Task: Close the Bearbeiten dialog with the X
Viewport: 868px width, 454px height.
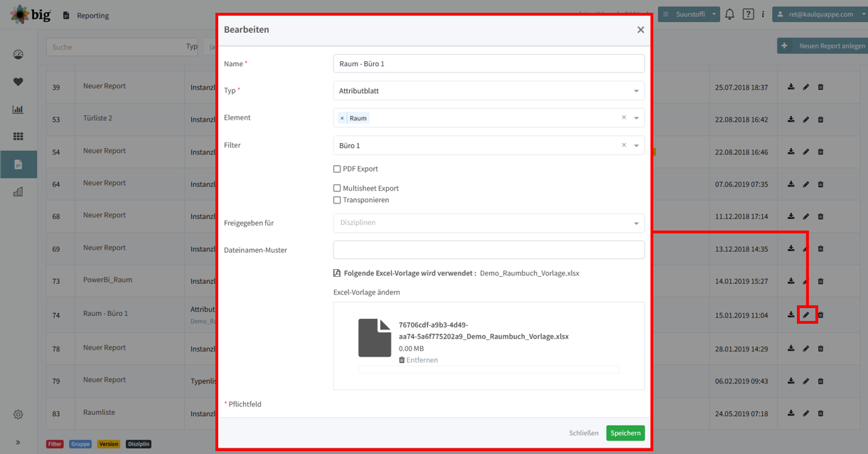Action: click(641, 30)
